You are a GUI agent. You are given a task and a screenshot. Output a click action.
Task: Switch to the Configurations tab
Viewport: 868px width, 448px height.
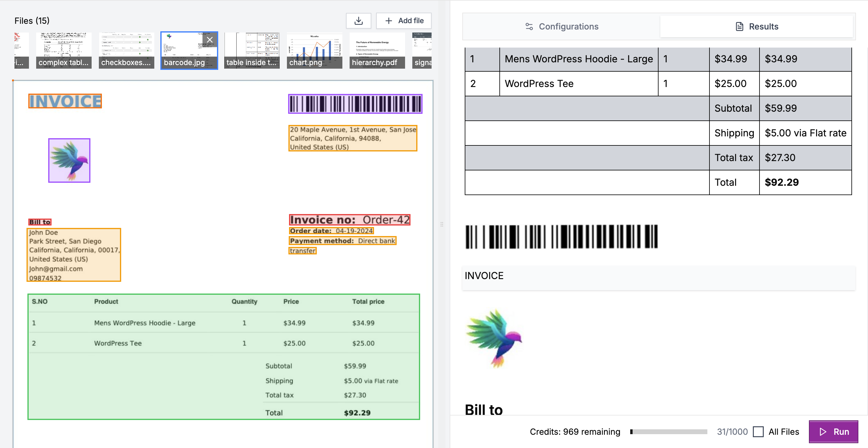568,26
